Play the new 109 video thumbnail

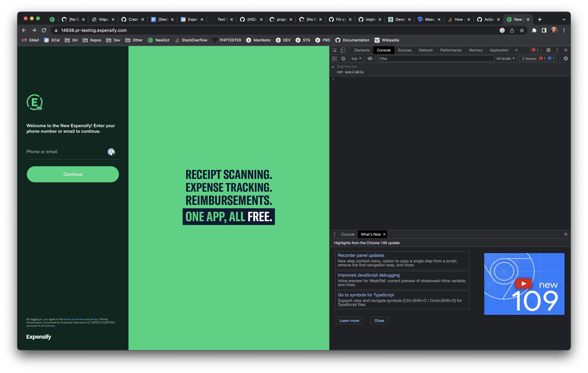click(x=524, y=284)
